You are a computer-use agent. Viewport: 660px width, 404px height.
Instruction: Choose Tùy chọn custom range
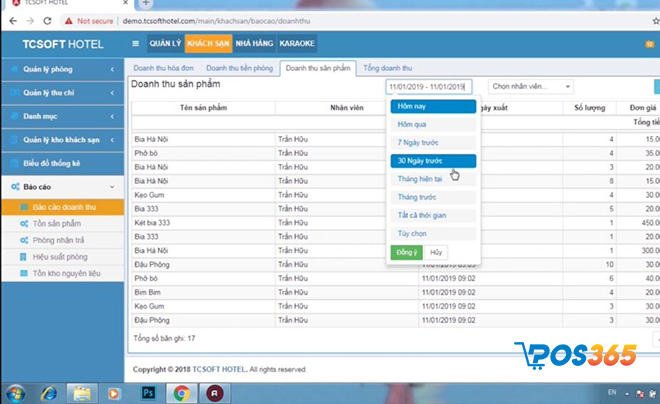pyautogui.click(x=433, y=233)
